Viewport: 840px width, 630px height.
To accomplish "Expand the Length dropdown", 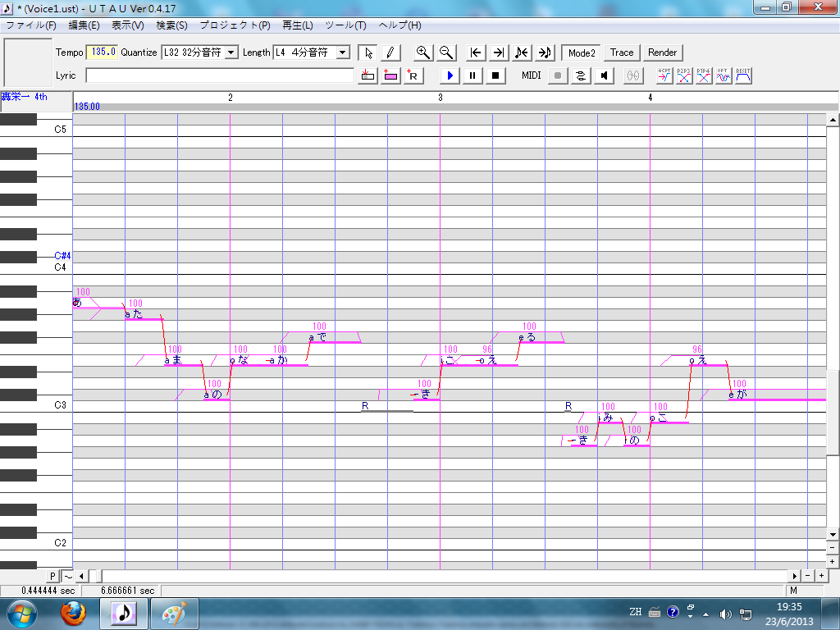I will click(x=343, y=52).
